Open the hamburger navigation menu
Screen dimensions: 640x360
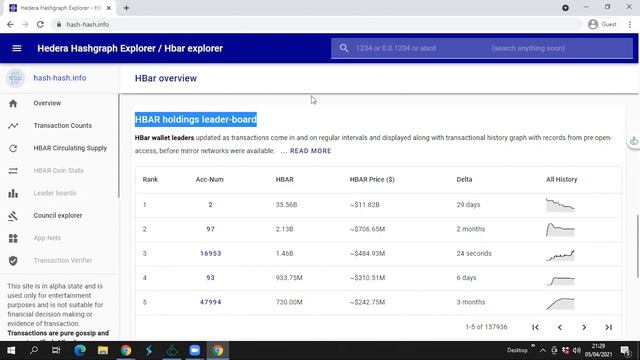point(17,48)
